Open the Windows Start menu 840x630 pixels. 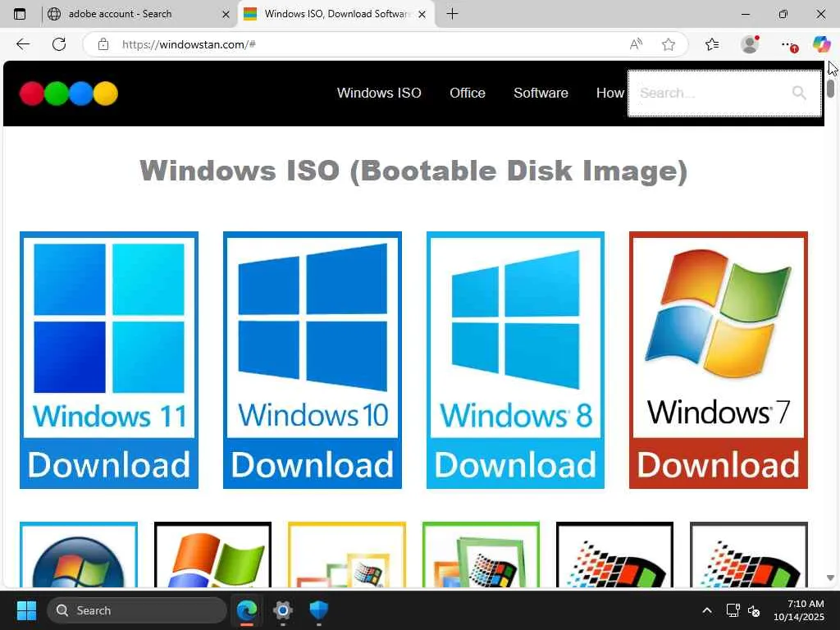point(26,610)
